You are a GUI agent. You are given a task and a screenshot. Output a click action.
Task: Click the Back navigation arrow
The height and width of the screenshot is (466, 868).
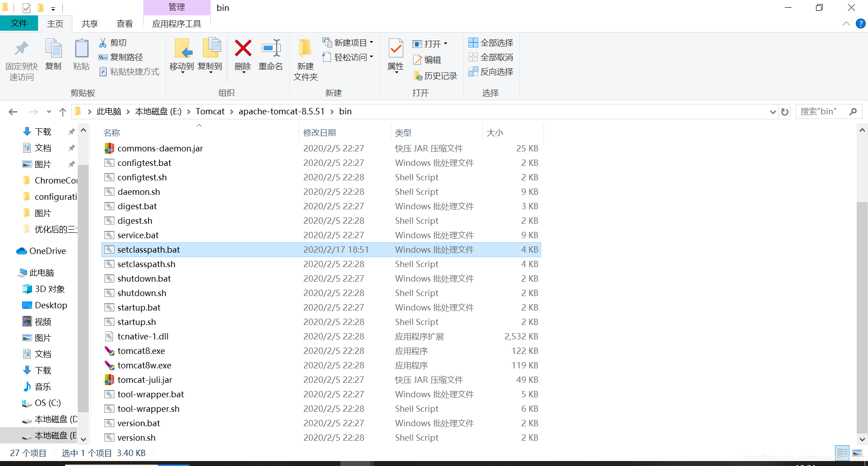coord(13,112)
